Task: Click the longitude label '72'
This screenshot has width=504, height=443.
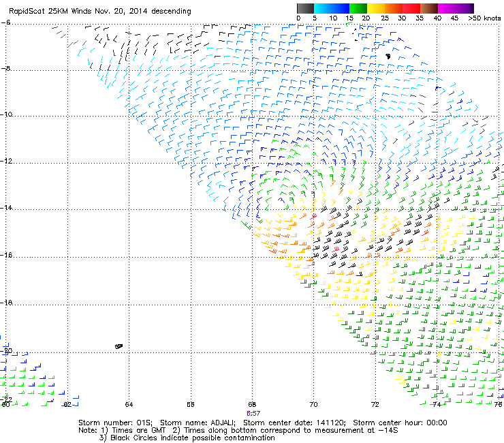Action: [375, 404]
